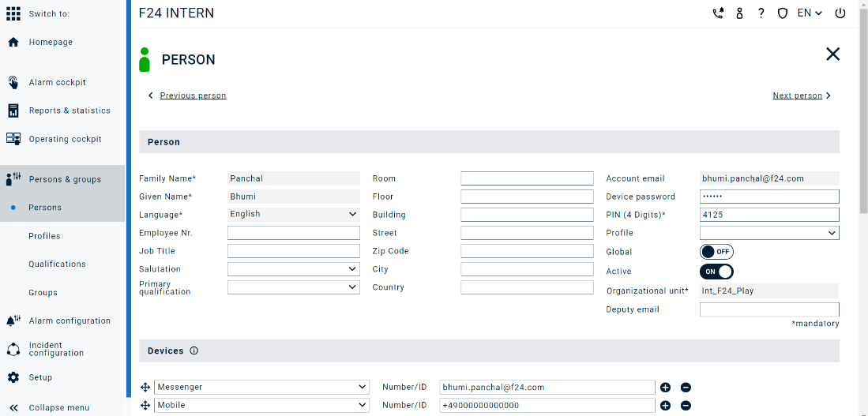Toggle the Active switch off

click(716, 272)
